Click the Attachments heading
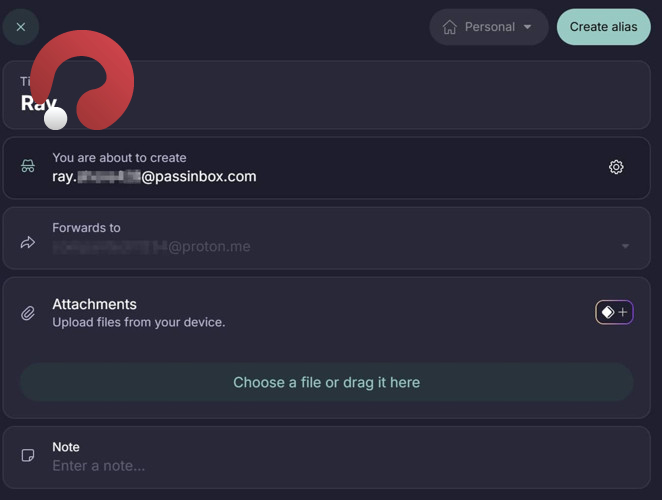 pyautogui.click(x=95, y=304)
